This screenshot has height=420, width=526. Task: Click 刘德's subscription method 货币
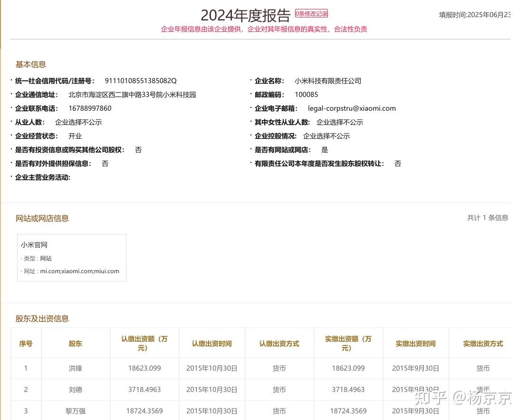(279, 390)
